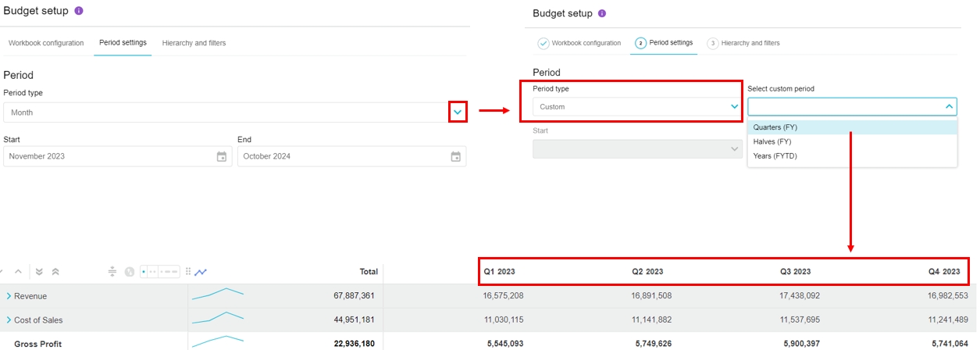Click the row height adjust icon
980x350 pixels.
click(112, 272)
